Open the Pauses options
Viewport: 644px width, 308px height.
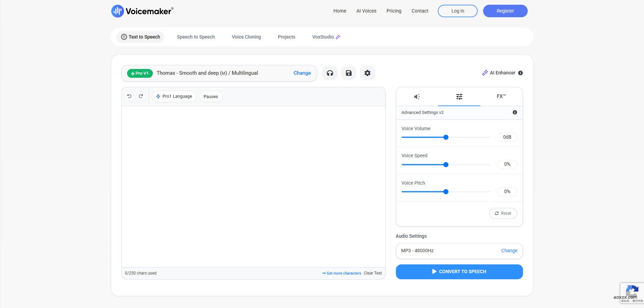tap(211, 97)
